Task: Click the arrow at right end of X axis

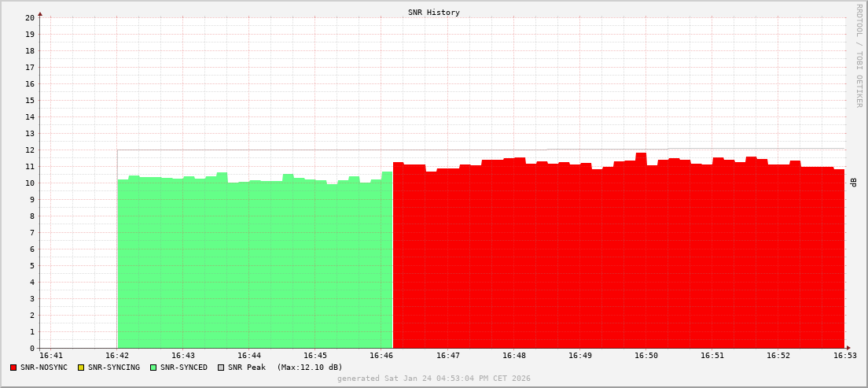Action: [x=848, y=348]
